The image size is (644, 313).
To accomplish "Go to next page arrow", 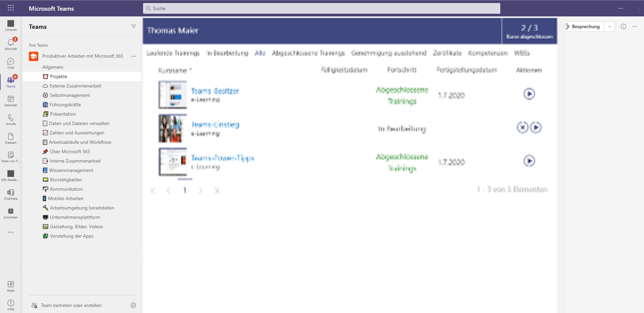I will click(x=201, y=190).
